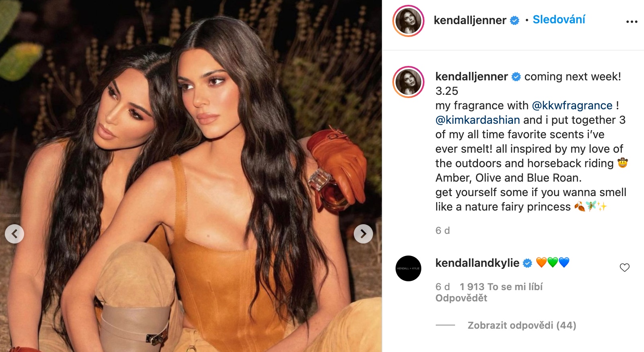Open kendalljenner profile picture in the header
The width and height of the screenshot is (644, 352).
click(408, 20)
